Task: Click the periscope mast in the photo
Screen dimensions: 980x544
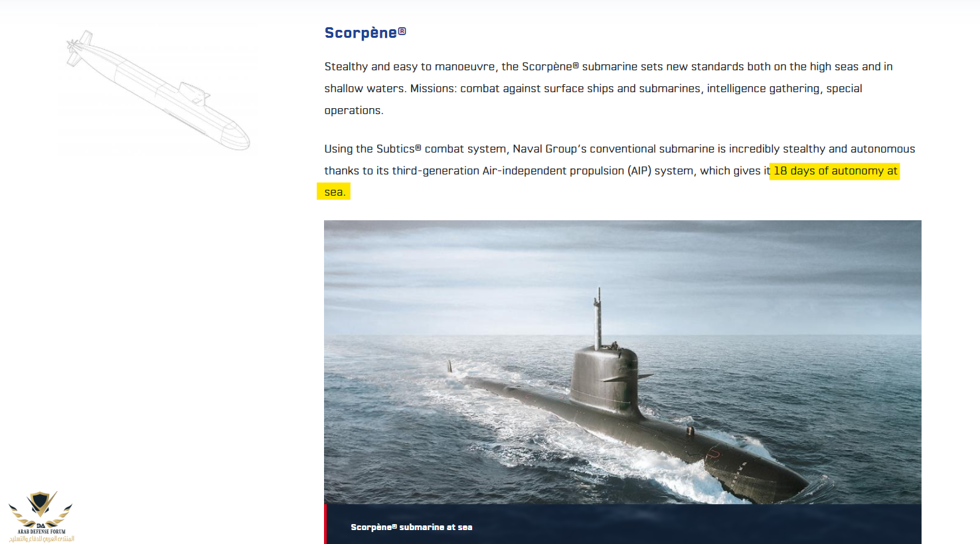Action: pos(598,315)
